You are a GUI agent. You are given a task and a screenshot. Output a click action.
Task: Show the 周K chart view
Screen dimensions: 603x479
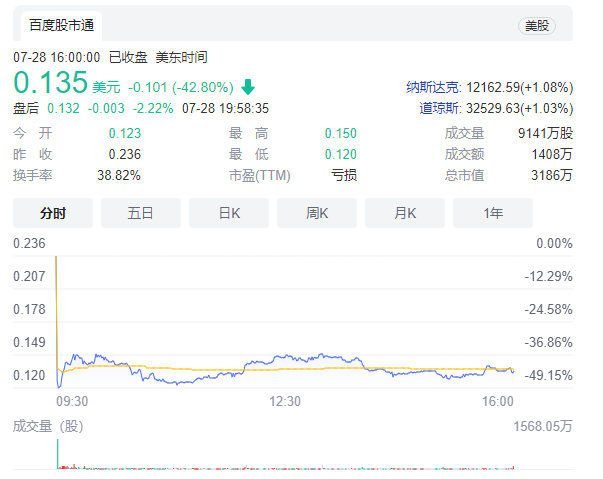coord(317,213)
